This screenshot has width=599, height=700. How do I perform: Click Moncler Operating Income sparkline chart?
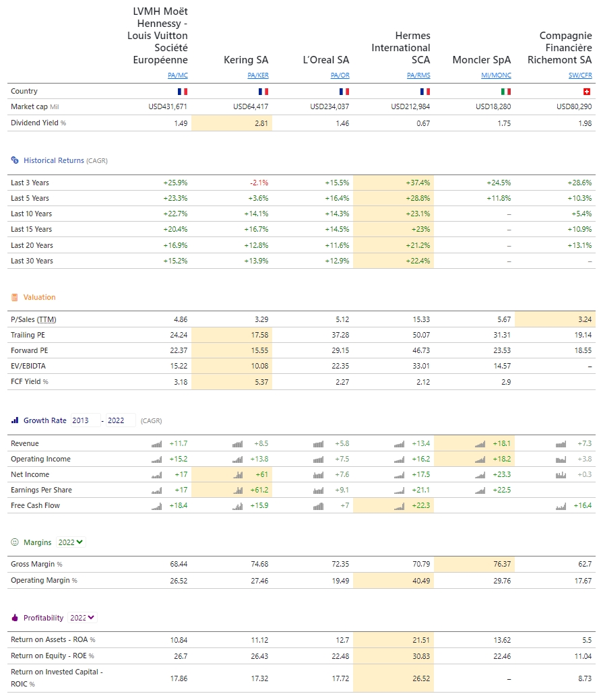(x=480, y=459)
